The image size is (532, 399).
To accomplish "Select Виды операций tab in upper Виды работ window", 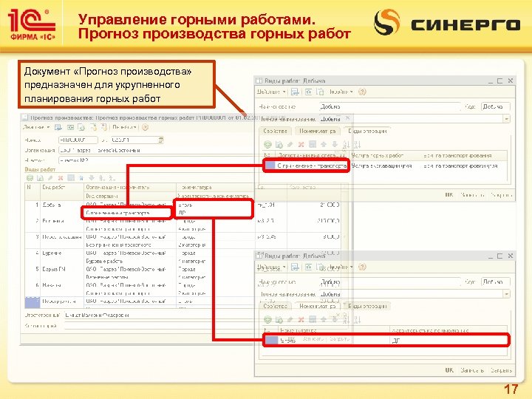I will pyautogui.click(x=367, y=131).
